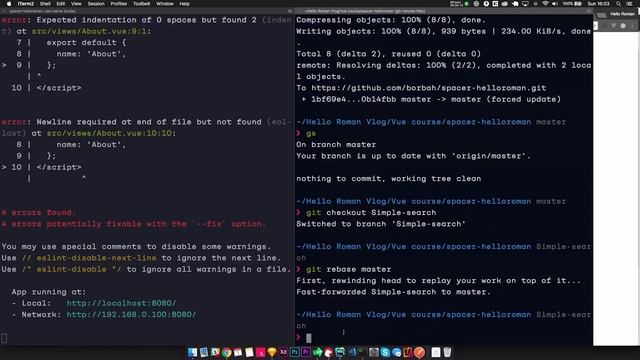Open the Profiles menu
This screenshot has height=360, width=640.
point(118,4)
